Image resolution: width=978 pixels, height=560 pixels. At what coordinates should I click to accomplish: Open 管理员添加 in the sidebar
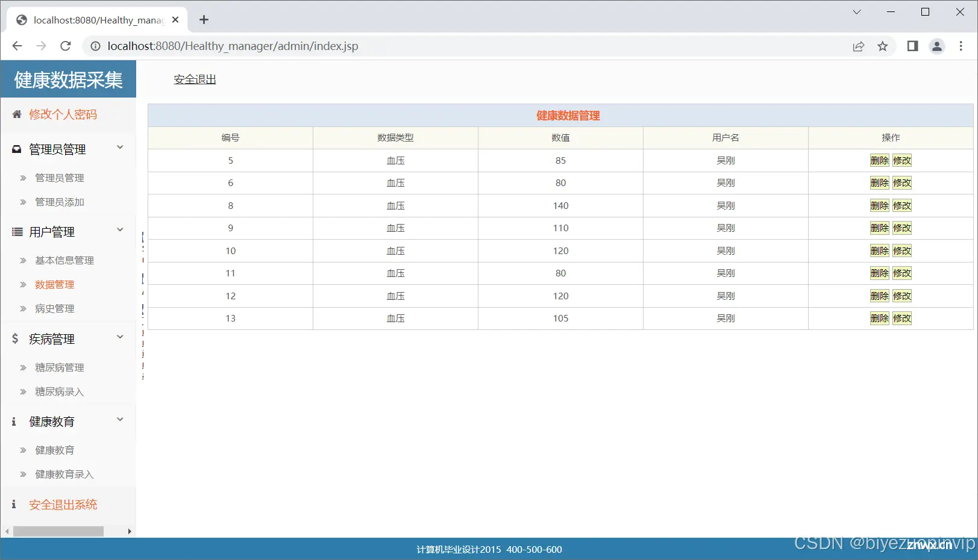coord(60,202)
